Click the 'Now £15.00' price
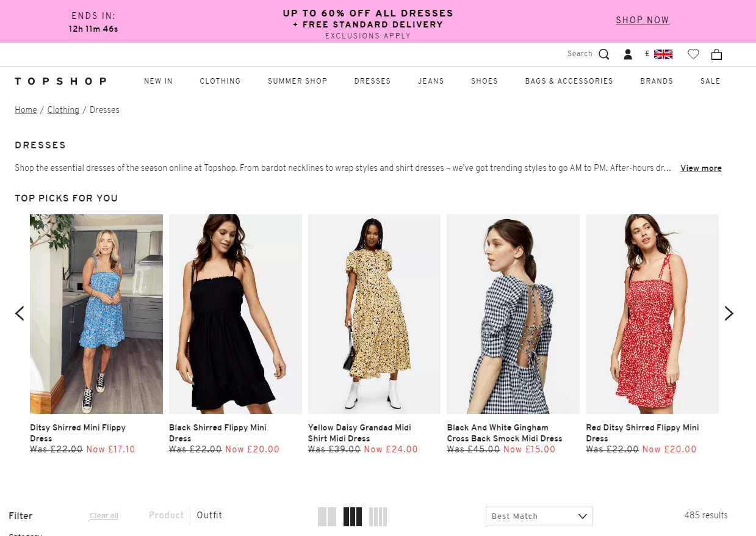 528,449
